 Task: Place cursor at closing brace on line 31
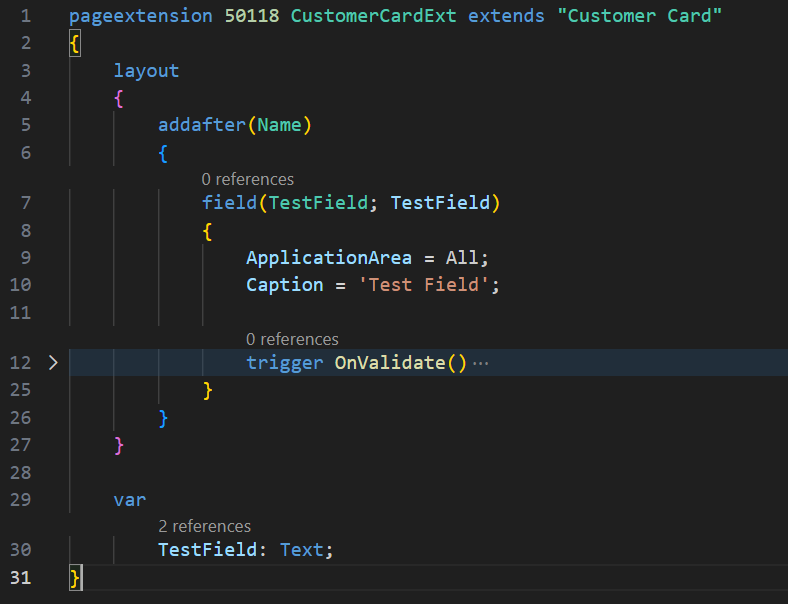tap(75, 577)
